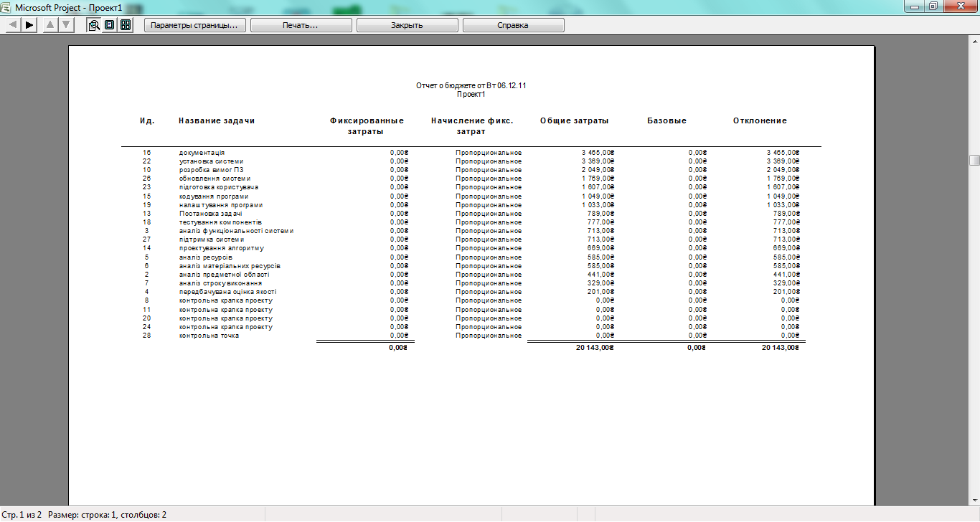Click Общие затраты value for обновлення системи
980x522 pixels.
[598, 179]
